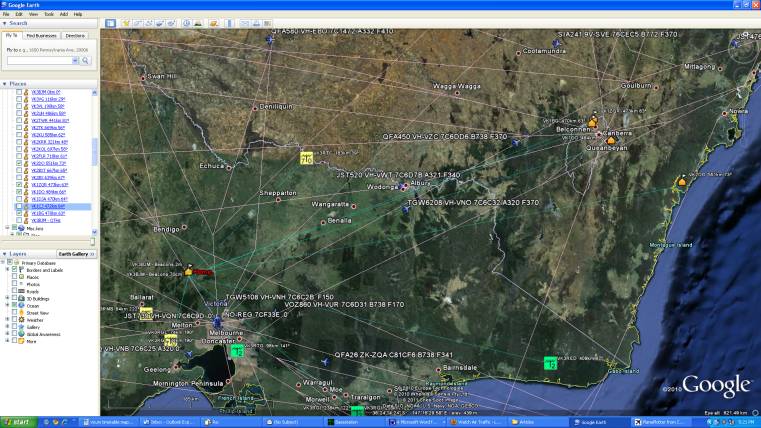Collapse the Search panel triangle
This screenshot has width=761, height=428.
point(5,23)
